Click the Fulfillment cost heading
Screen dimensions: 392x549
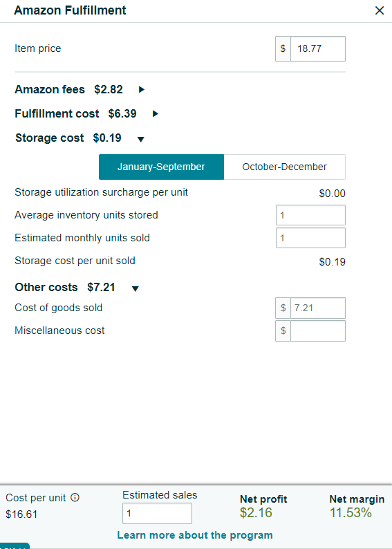pyautogui.click(x=57, y=114)
